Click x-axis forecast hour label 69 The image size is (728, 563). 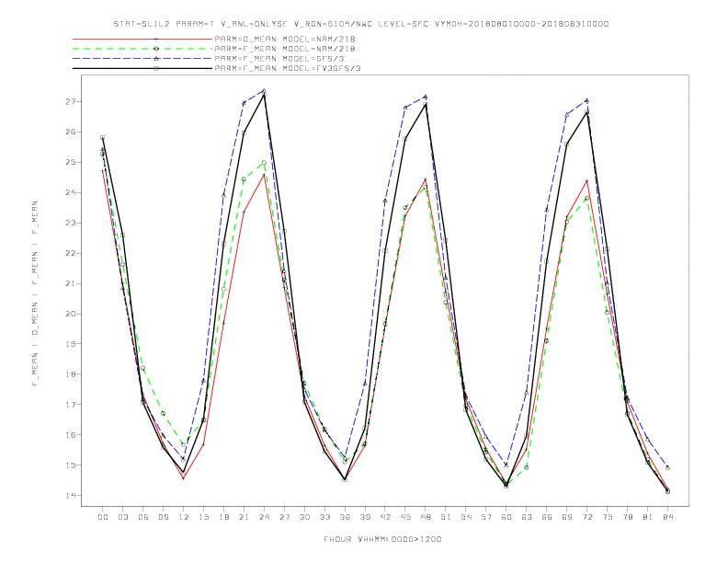coord(567,517)
